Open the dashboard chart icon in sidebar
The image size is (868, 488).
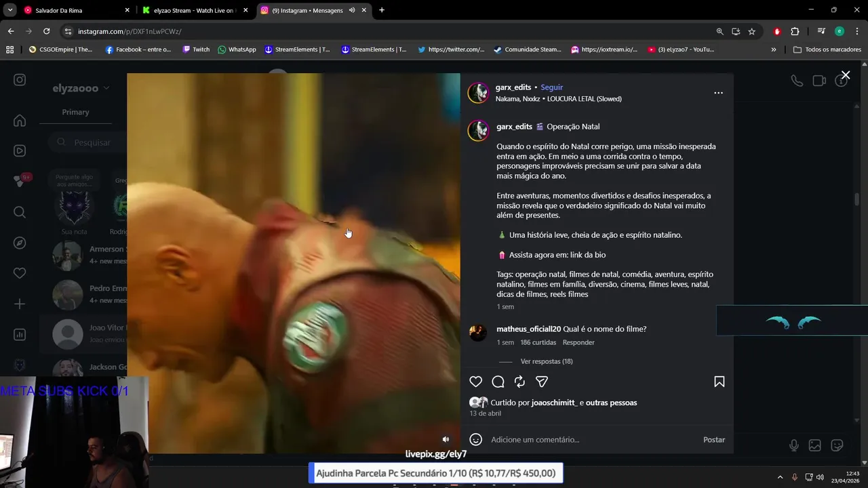pos(20,334)
